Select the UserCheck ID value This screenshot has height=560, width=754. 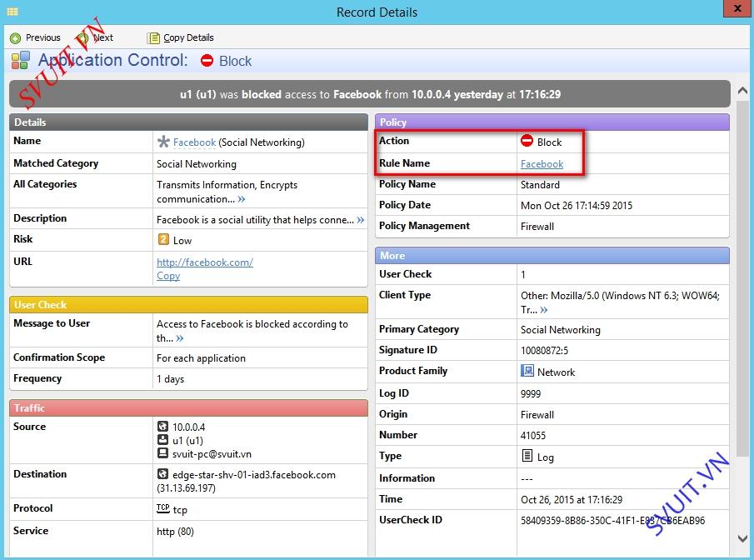612,521
